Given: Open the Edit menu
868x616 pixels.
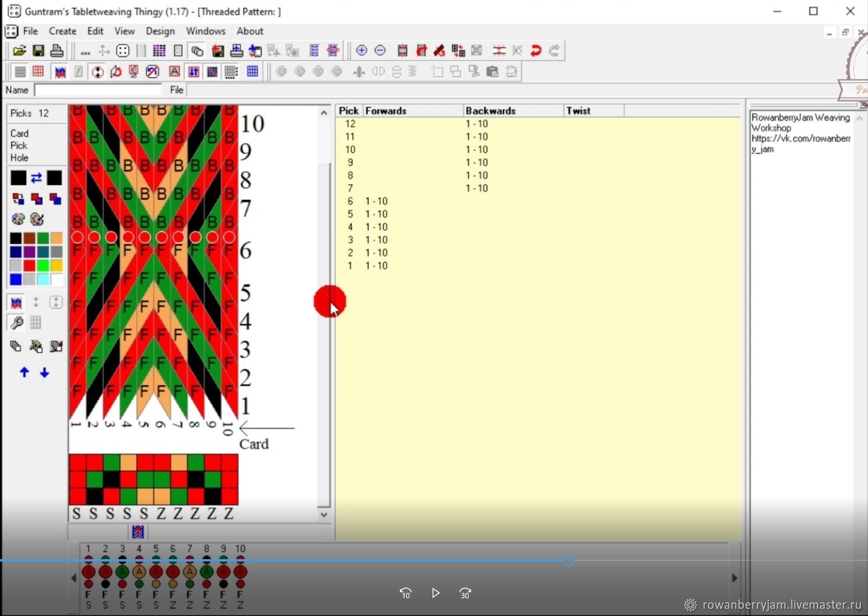Looking at the screenshot, I should (x=95, y=31).
